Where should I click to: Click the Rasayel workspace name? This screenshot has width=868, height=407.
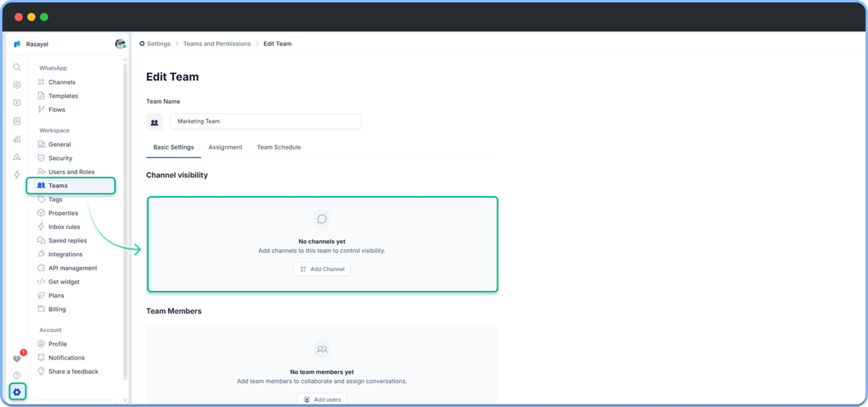click(x=37, y=44)
